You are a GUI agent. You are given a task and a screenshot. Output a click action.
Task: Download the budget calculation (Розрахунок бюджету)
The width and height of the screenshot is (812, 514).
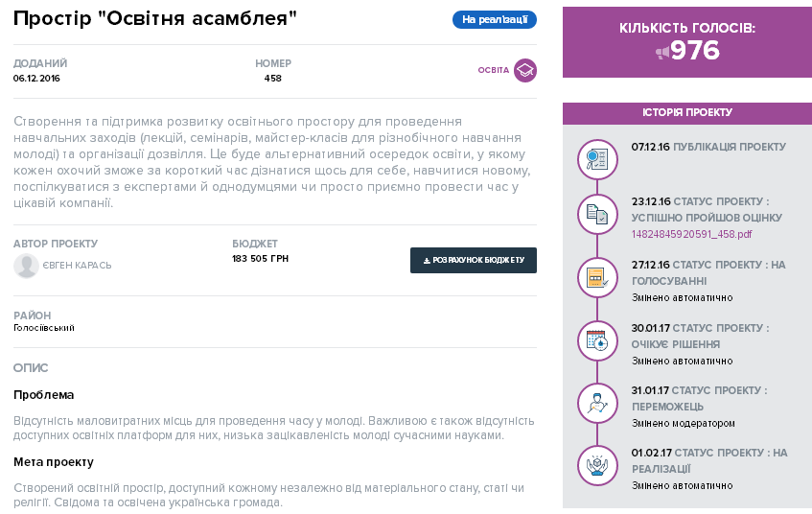tap(474, 260)
